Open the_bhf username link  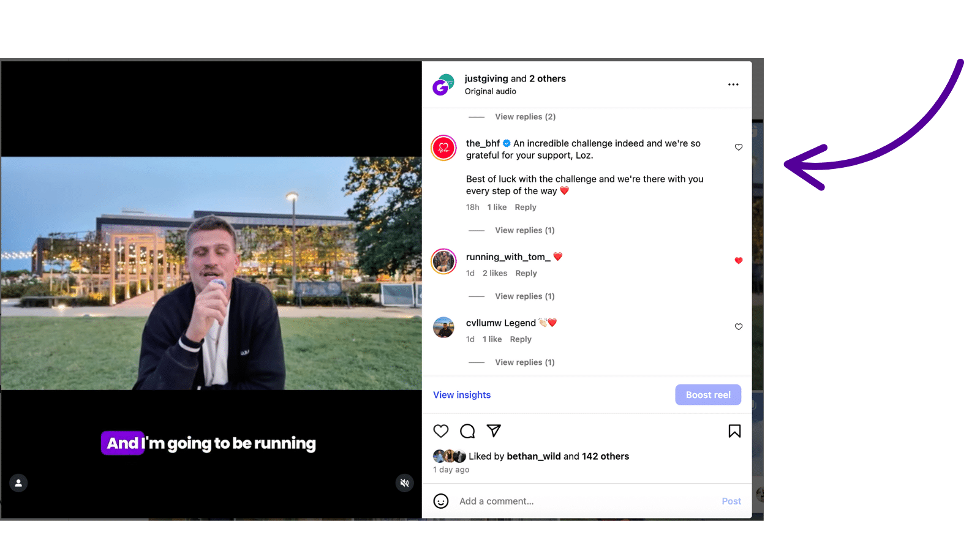pos(483,143)
